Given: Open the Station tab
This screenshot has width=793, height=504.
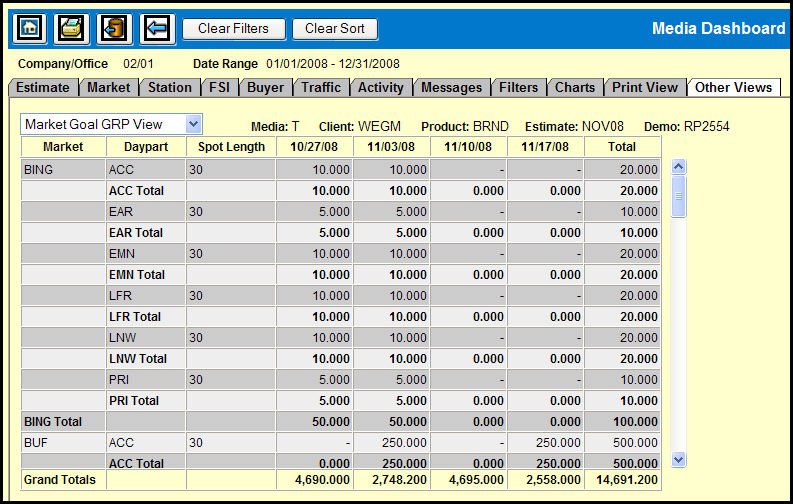Looking at the screenshot, I should coord(169,87).
